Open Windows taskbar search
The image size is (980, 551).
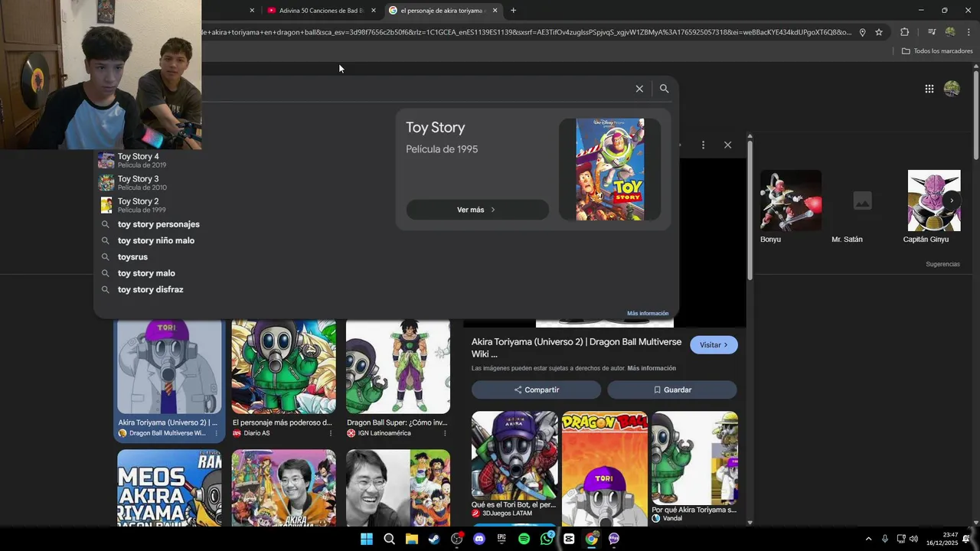point(389,539)
